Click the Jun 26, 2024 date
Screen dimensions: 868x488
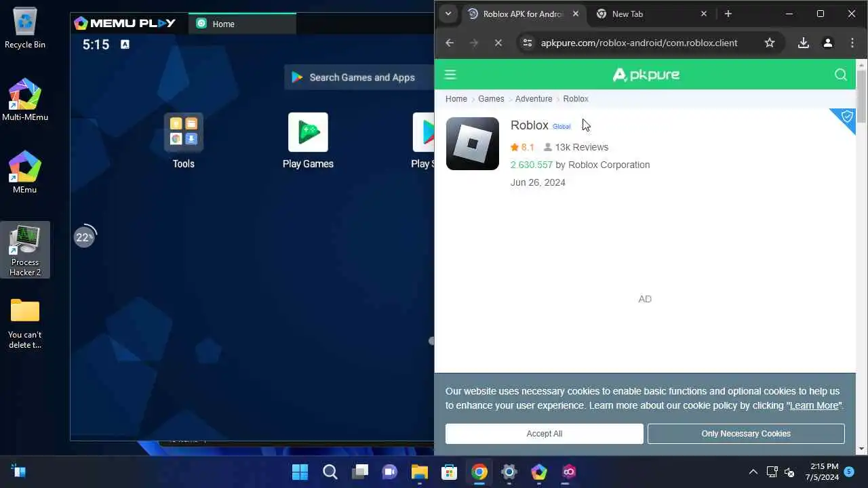(x=538, y=182)
